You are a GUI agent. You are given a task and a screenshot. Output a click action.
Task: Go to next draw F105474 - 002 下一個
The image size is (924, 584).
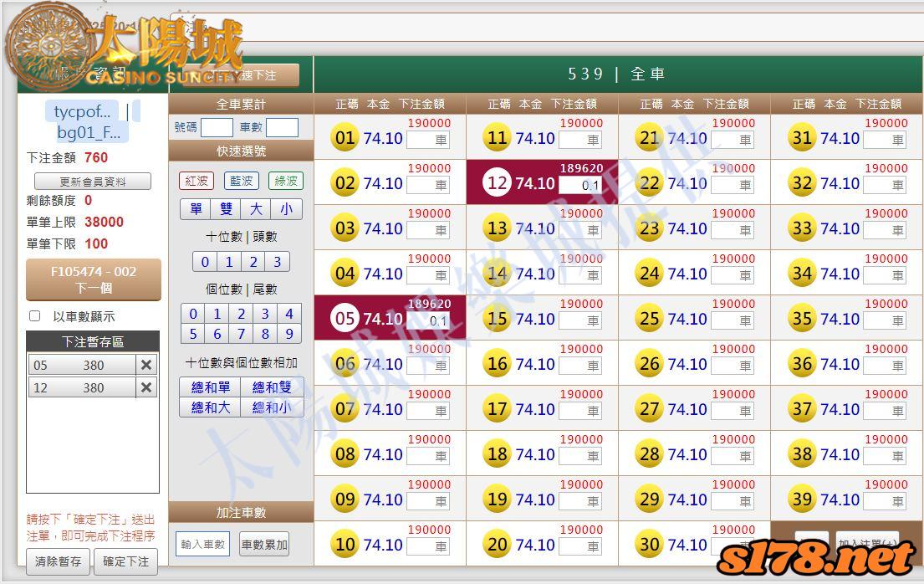pyautogui.click(x=93, y=279)
